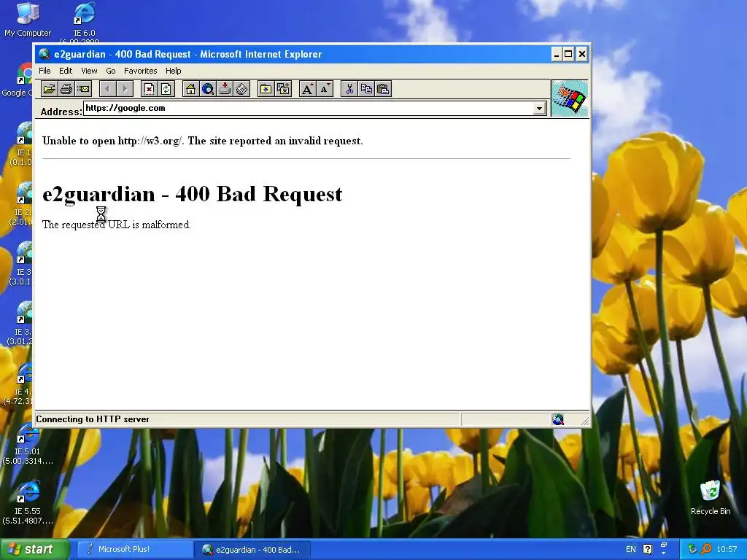The image size is (747, 560).
Task: Open the Home page icon
Action: pyautogui.click(x=190, y=89)
